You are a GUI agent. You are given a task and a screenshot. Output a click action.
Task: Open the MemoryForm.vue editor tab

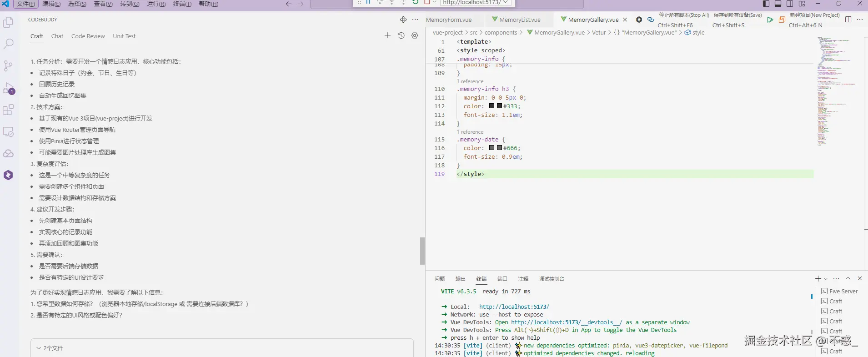click(449, 20)
